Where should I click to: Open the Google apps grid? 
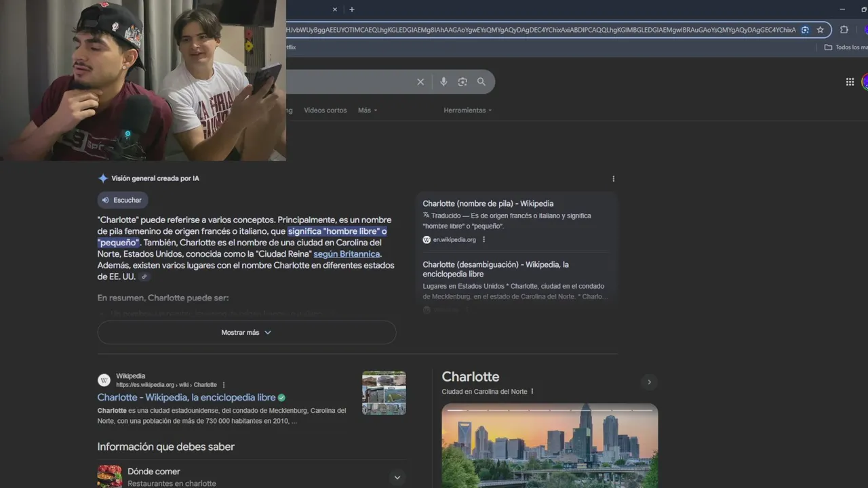coord(850,82)
